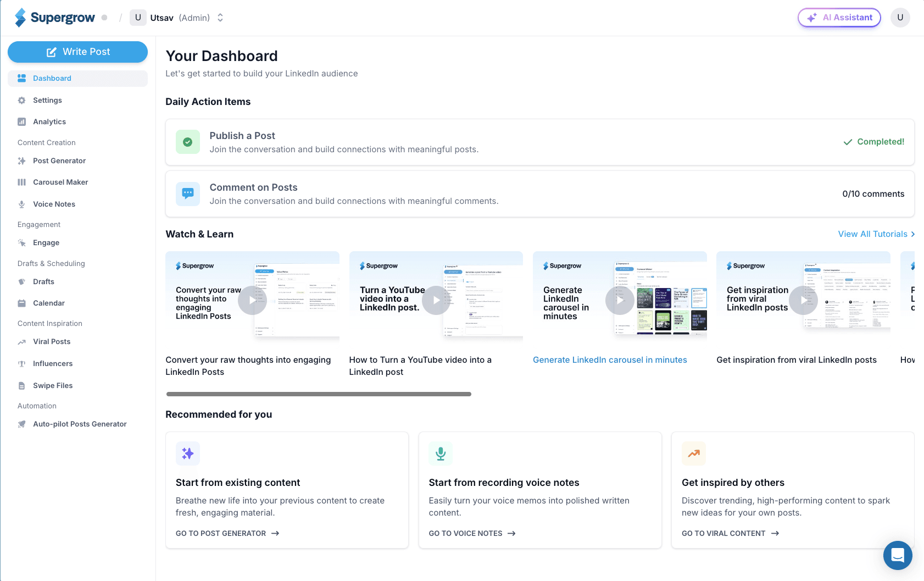Click the Calendar icon in sidebar
Image resolution: width=924 pixels, height=581 pixels.
(x=22, y=303)
